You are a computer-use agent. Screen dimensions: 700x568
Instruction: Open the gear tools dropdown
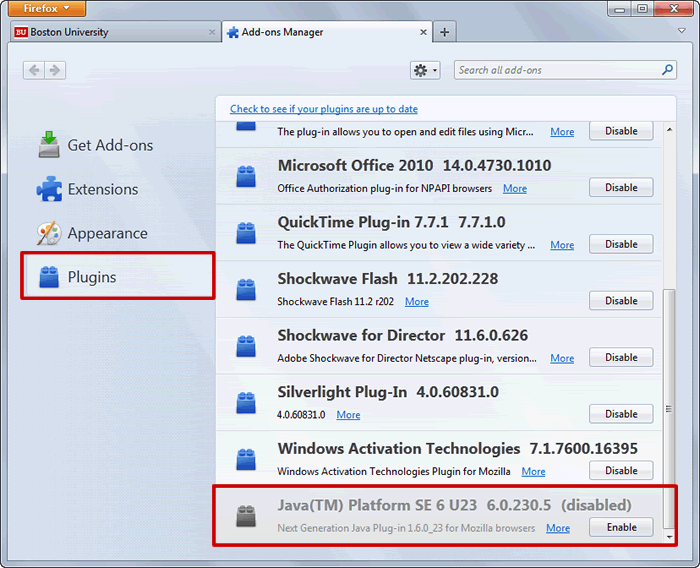point(425,70)
